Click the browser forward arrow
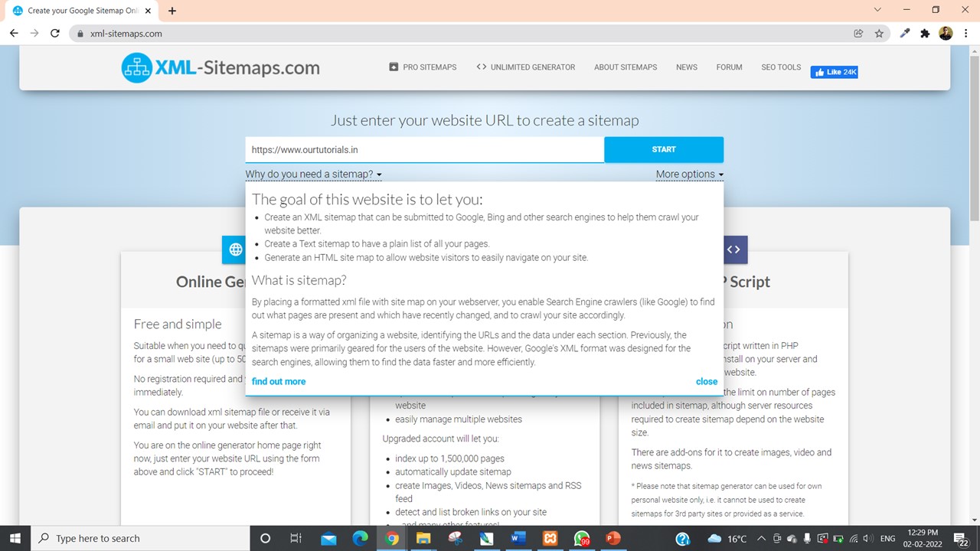 coord(34,33)
